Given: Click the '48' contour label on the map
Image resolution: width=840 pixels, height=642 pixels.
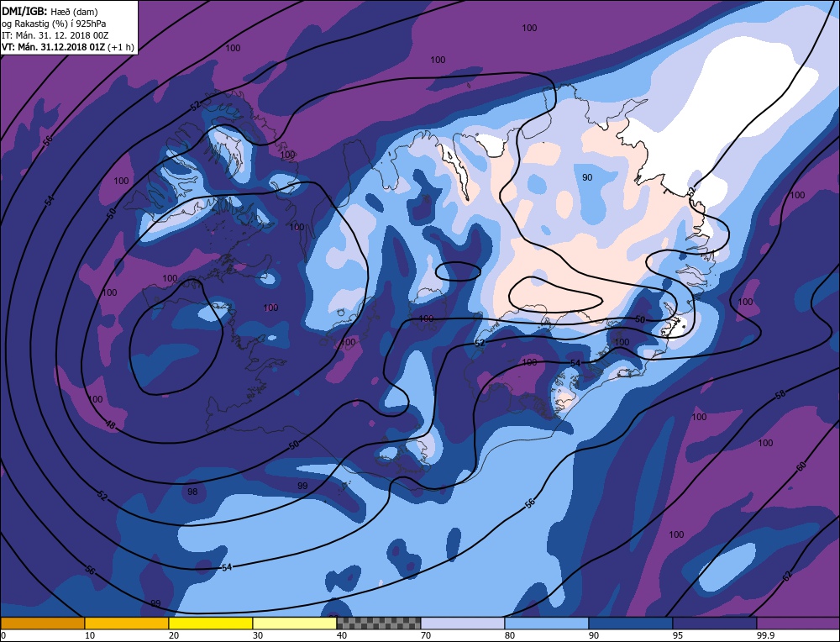Looking at the screenshot, I should (110, 425).
